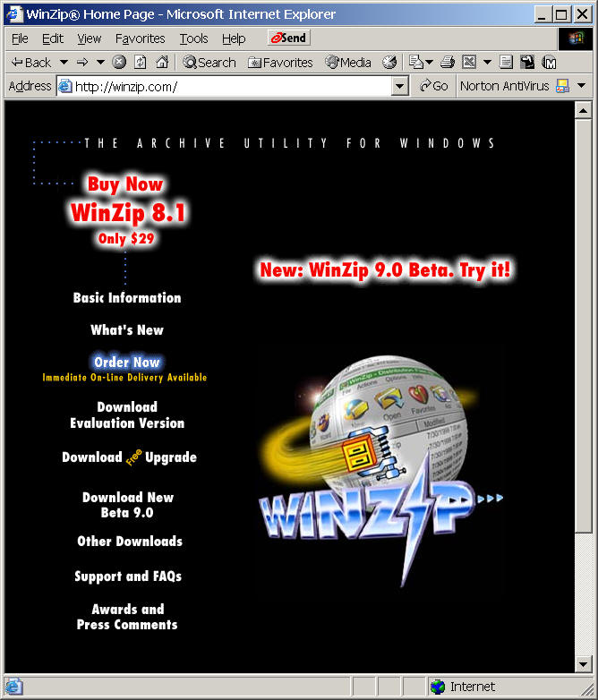Open the File menu
Screen dimensions: 598x700
(20, 38)
